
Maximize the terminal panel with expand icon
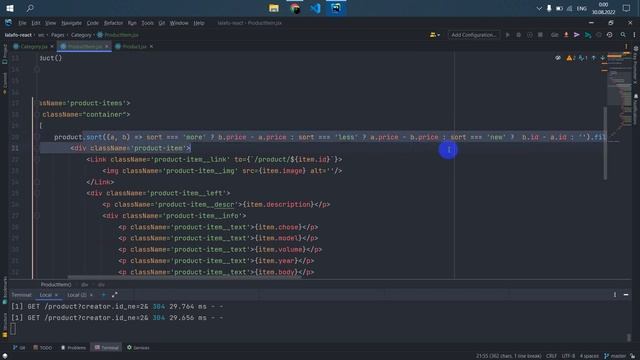115,295
